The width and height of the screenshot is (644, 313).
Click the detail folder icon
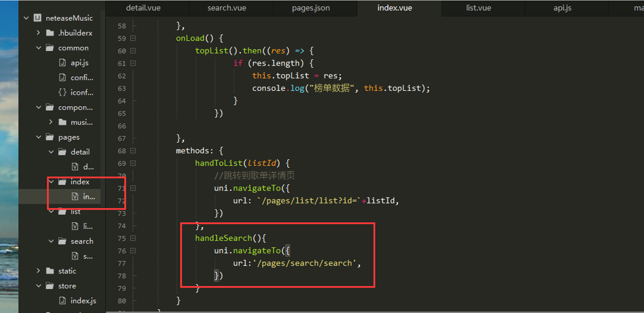pos(62,152)
